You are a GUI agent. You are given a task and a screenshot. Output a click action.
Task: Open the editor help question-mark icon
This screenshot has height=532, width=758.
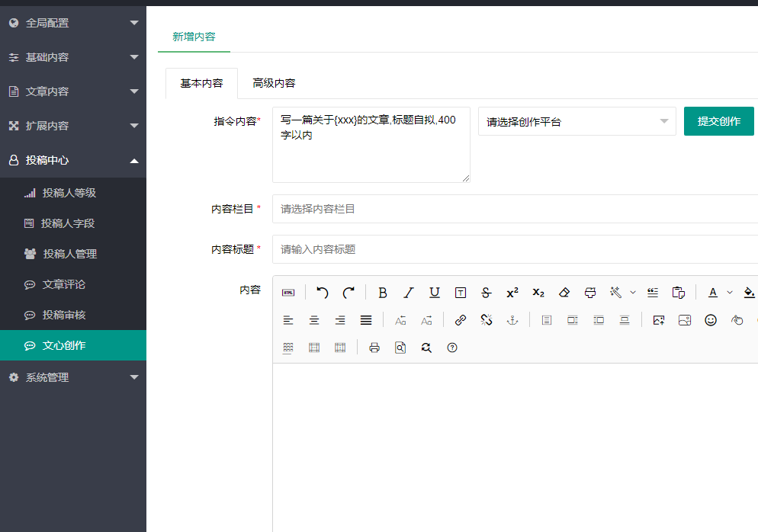coord(452,348)
